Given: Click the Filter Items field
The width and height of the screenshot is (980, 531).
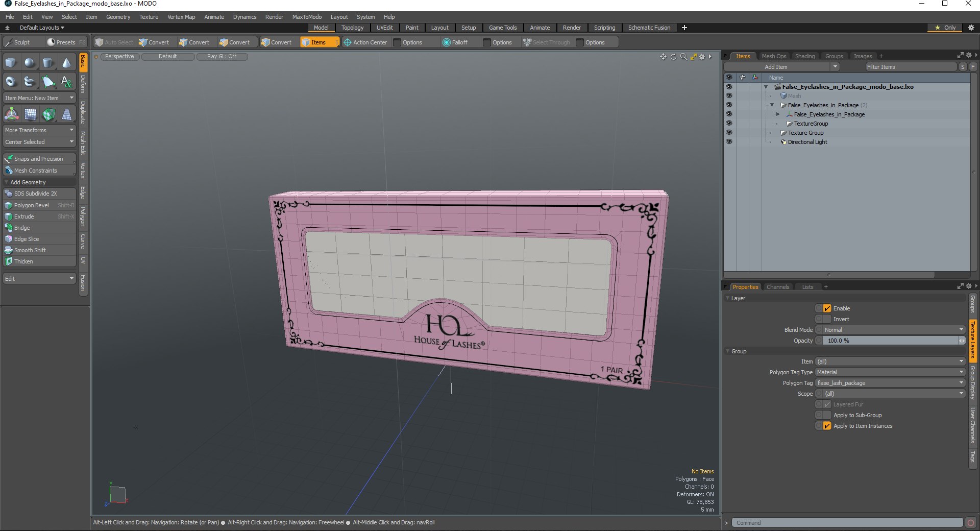Looking at the screenshot, I should (911, 67).
